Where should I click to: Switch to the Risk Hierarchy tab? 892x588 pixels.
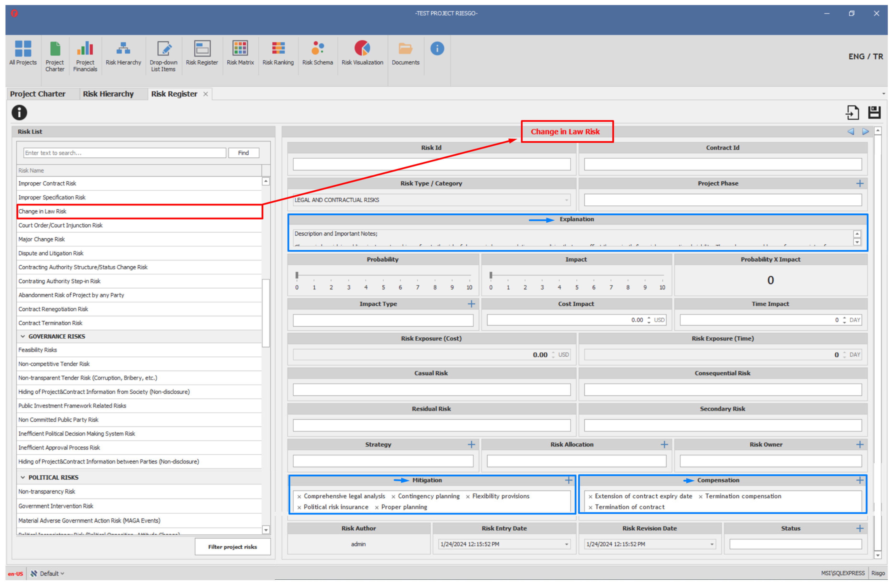(108, 94)
